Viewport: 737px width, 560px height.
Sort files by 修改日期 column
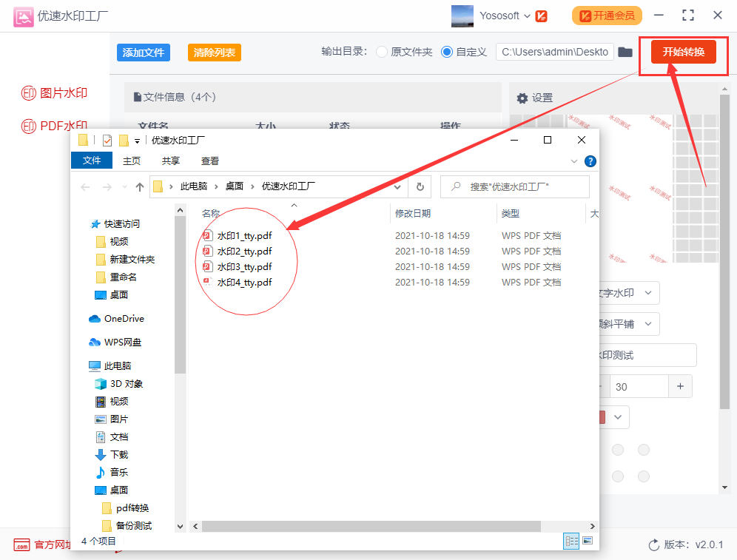coord(413,213)
